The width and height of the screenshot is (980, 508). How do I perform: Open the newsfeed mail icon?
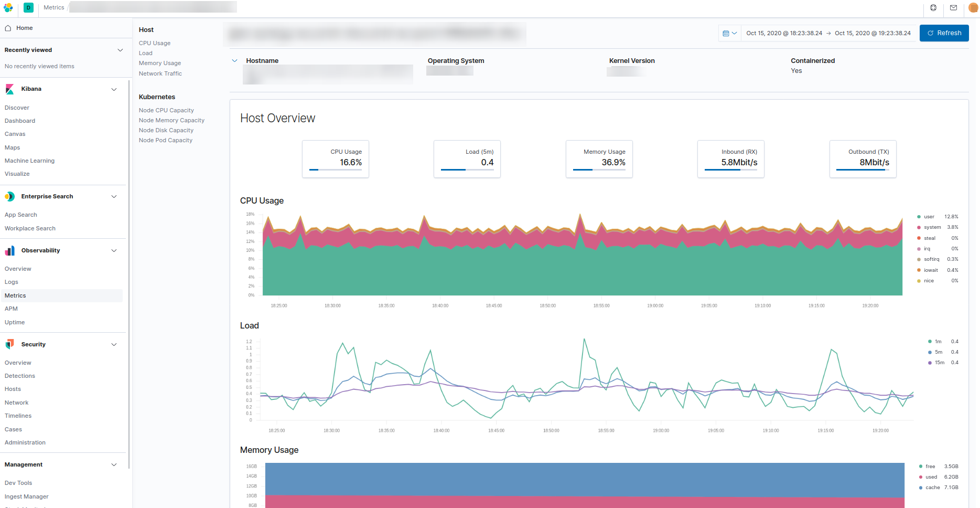pos(953,7)
